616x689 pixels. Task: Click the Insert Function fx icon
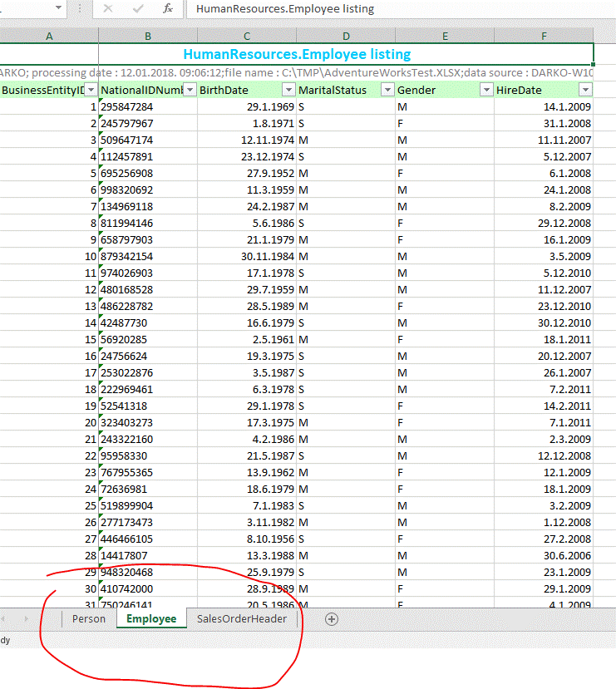pos(167,8)
